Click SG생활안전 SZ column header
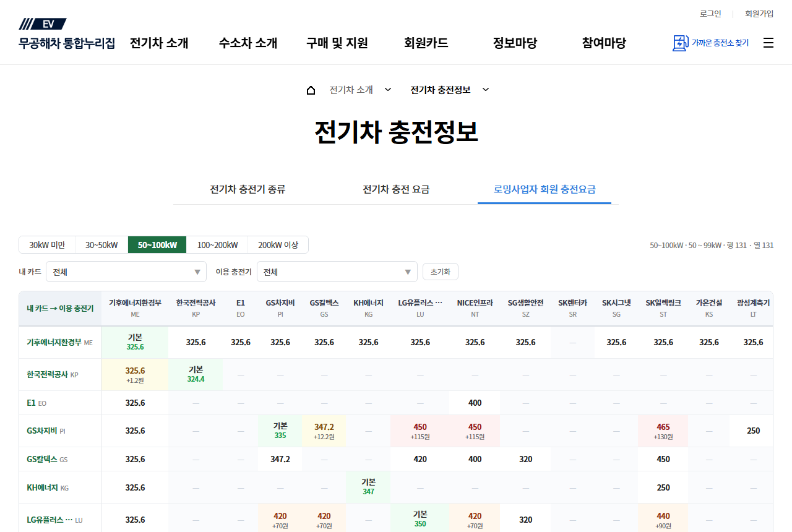The image size is (792, 532). [x=525, y=308]
